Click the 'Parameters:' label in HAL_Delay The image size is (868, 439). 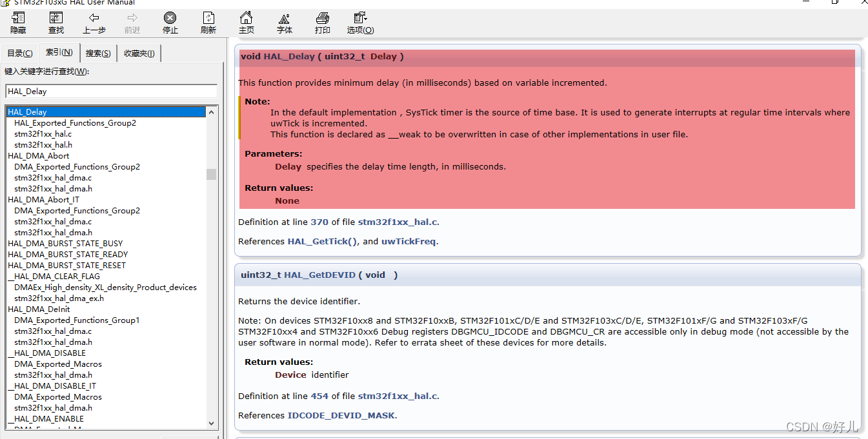(x=274, y=153)
